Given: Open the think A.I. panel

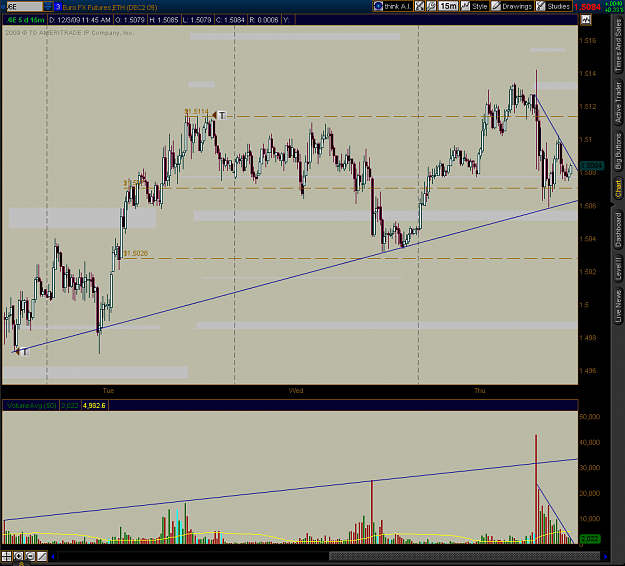Looking at the screenshot, I should point(393,6).
